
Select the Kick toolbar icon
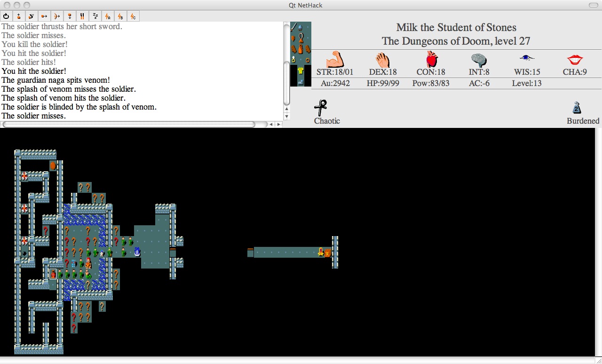32,16
